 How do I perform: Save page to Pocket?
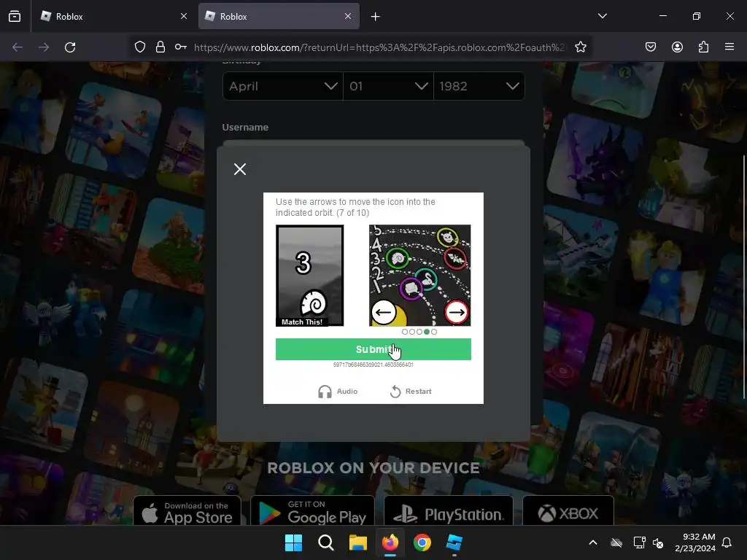pyautogui.click(x=651, y=47)
